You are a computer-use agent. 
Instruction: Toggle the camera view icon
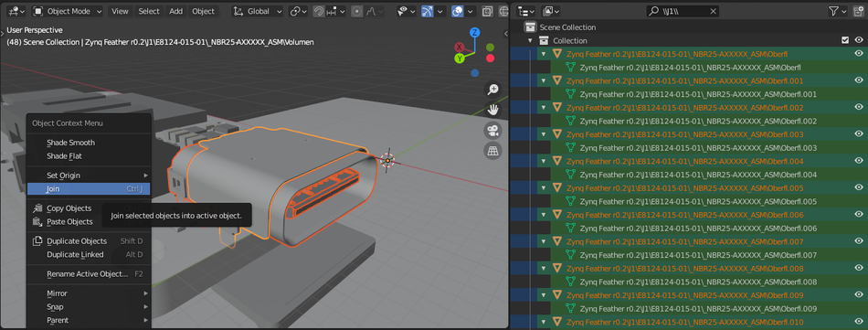492,130
